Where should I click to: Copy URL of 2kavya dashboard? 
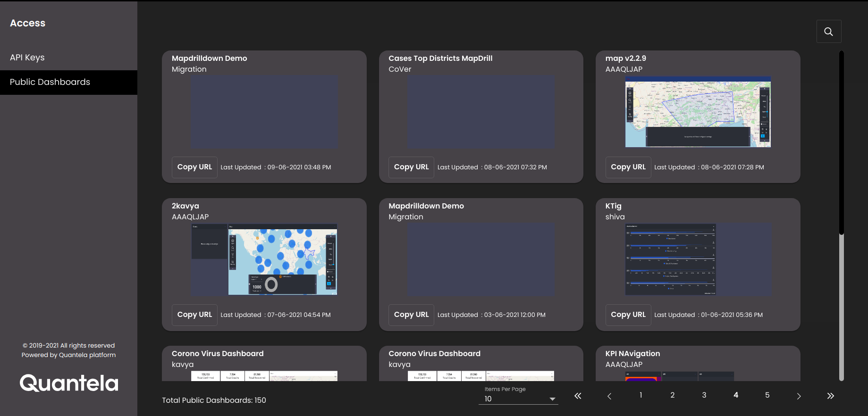coord(194,315)
